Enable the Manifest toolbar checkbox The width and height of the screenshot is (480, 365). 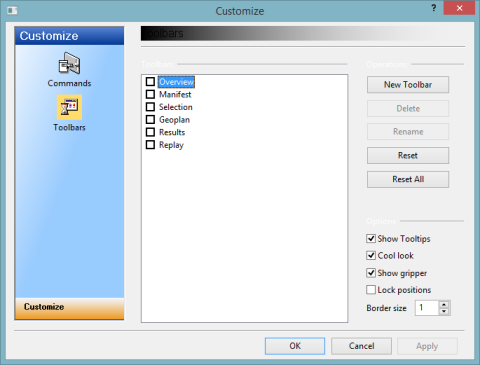[150, 94]
